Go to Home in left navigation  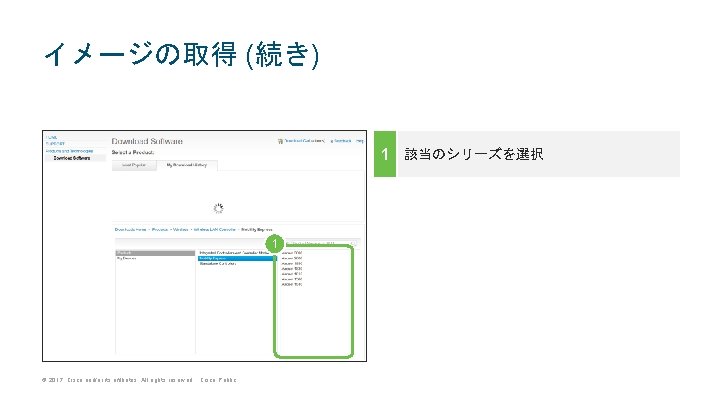coord(51,137)
